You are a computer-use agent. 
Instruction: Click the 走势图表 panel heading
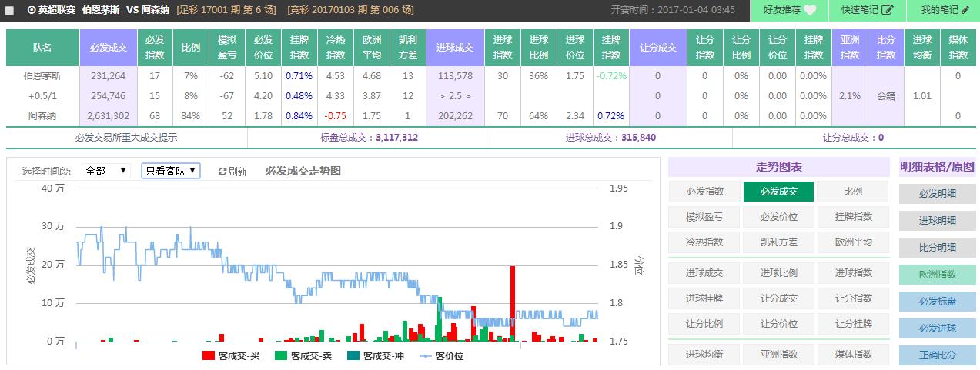point(778,167)
